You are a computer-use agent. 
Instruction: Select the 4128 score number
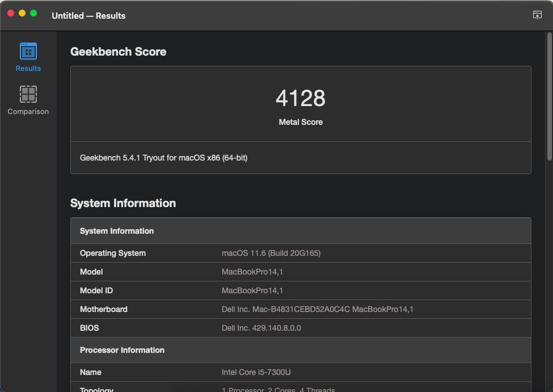coord(301,98)
